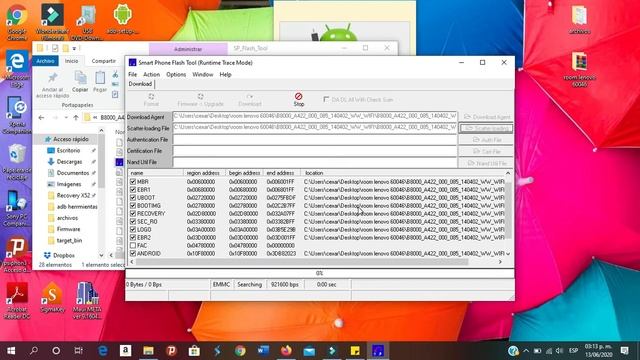Uncheck the UBOOT partition checkbox
Screen dimensions: 640x360
click(133, 198)
